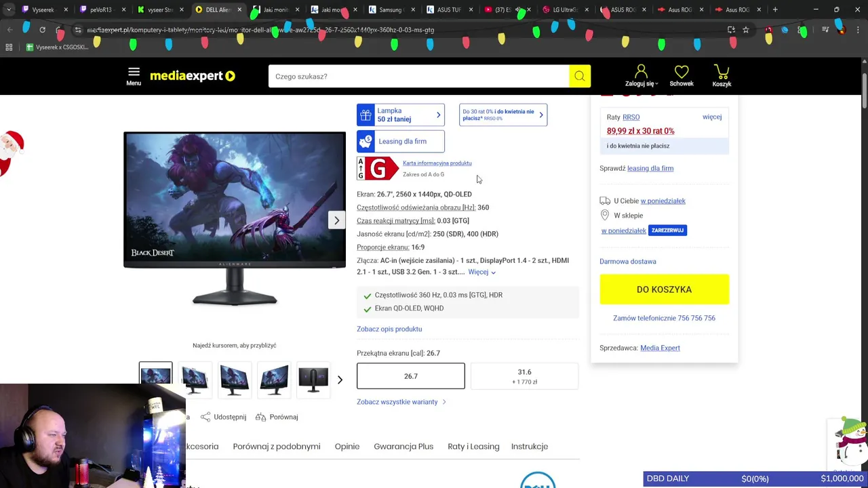
Task: Switch to the Samsung tab
Action: tap(391, 9)
